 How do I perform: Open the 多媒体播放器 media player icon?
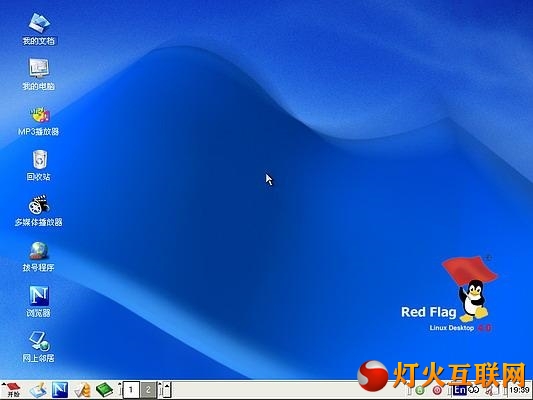(x=39, y=210)
